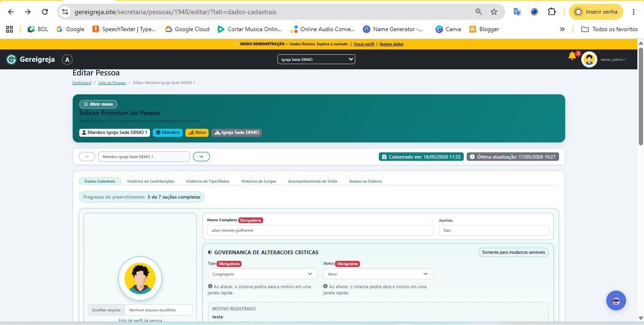This screenshot has height=325, width=644.
Task: Open the demo_admin user menu
Action: point(613,60)
